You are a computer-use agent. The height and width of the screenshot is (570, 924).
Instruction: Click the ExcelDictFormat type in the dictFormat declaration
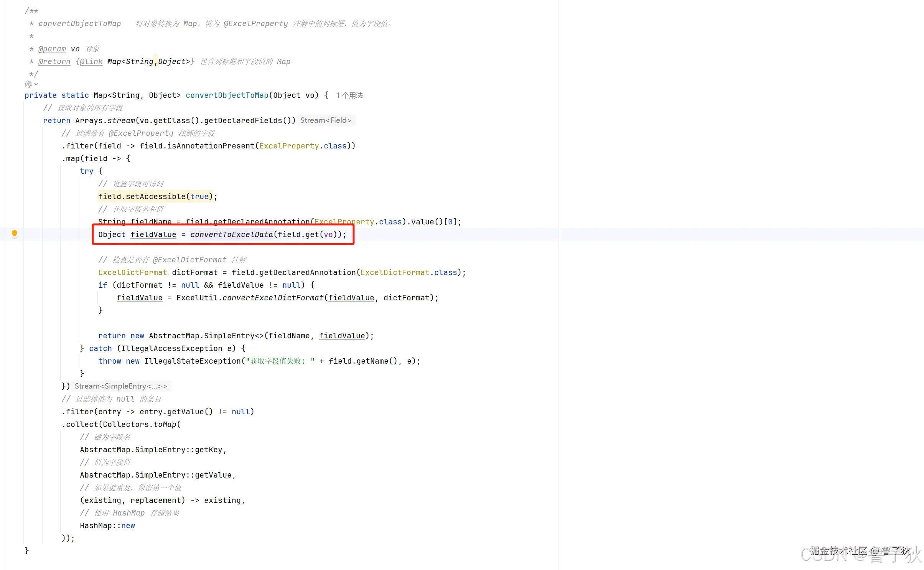coord(132,272)
